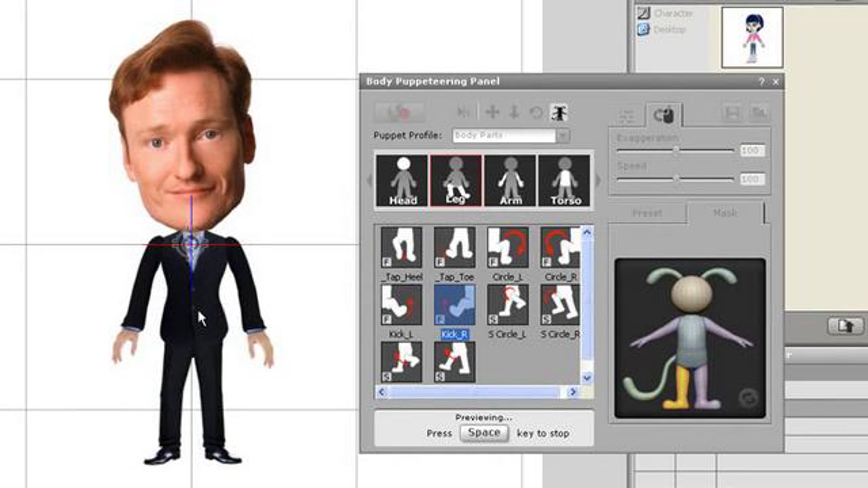This screenshot has height=488, width=868.
Task: Click the record button in puppeteering panel
Action: coord(399,112)
